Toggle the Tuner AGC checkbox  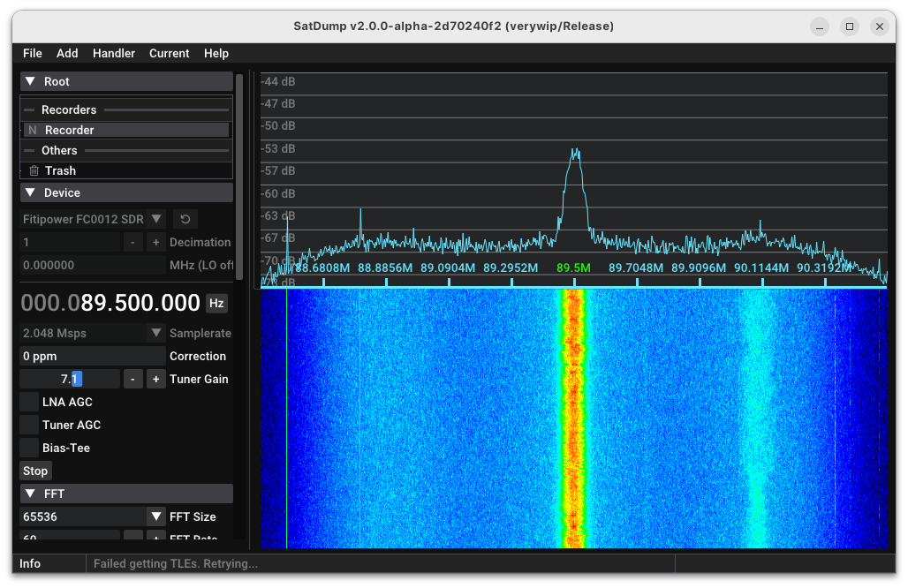[x=29, y=425]
